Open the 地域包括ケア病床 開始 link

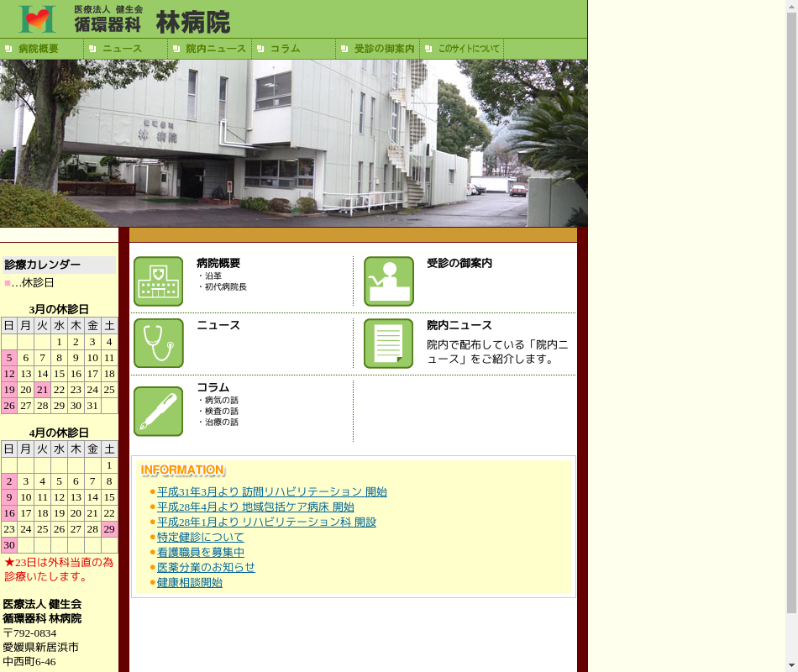pyautogui.click(x=255, y=507)
